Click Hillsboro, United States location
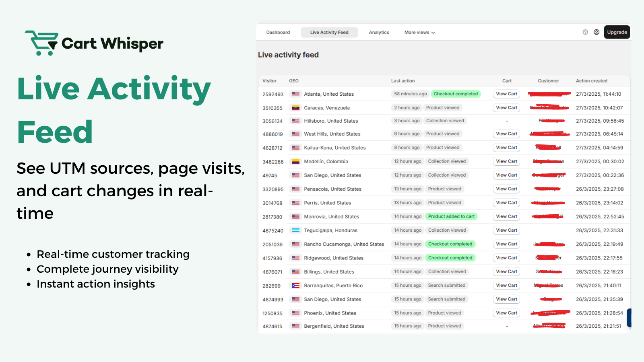The height and width of the screenshot is (362, 644). (x=331, y=121)
